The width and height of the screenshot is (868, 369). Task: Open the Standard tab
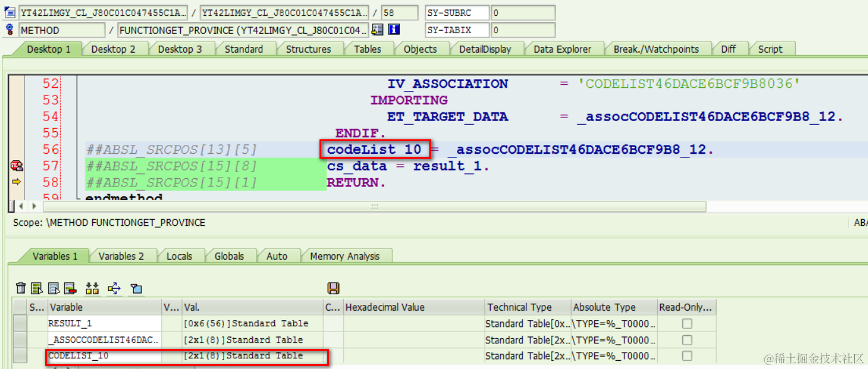[244, 49]
